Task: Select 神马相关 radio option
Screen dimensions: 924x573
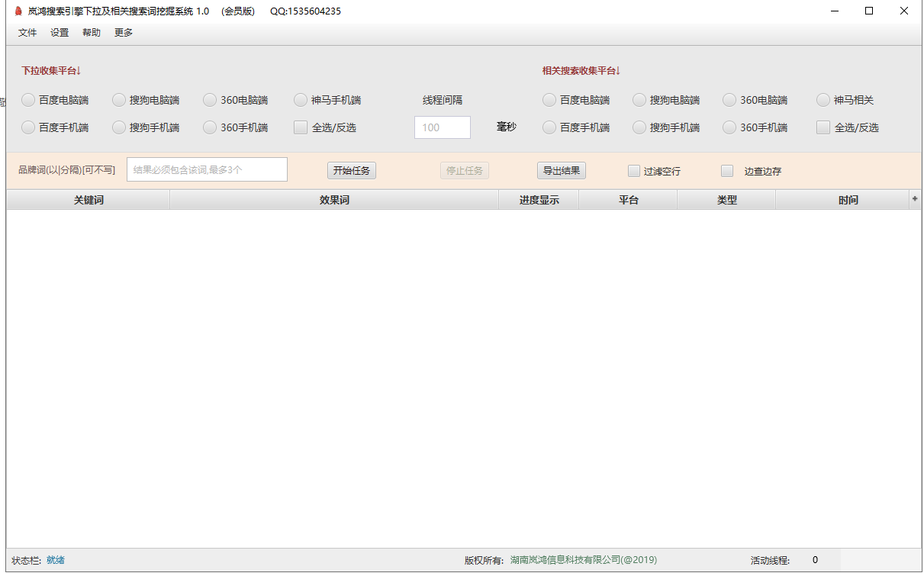Action: coord(823,100)
